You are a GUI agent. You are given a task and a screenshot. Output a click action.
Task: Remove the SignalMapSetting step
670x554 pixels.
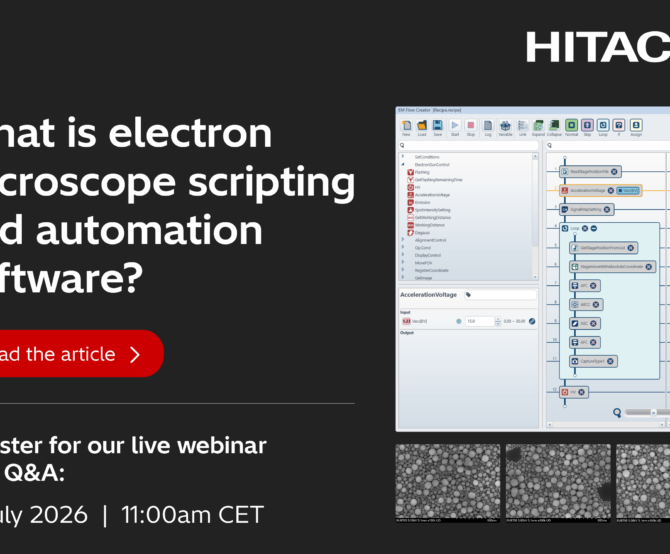(607, 209)
